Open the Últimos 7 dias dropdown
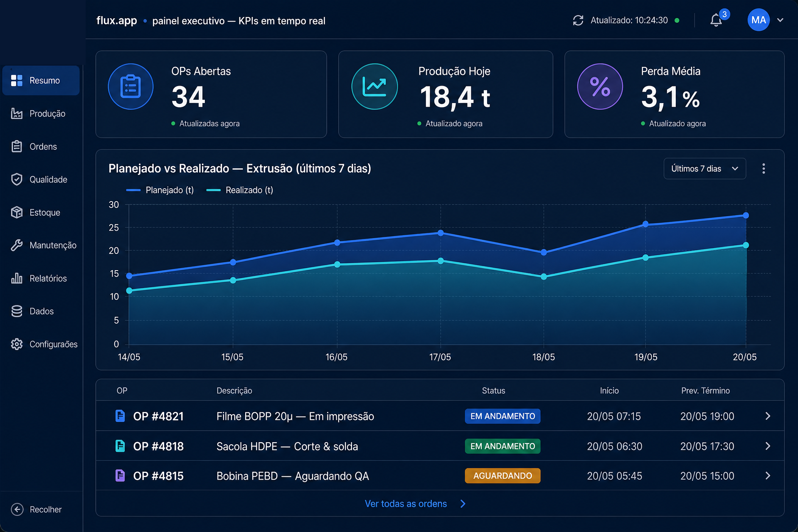798x532 pixels. coord(704,168)
